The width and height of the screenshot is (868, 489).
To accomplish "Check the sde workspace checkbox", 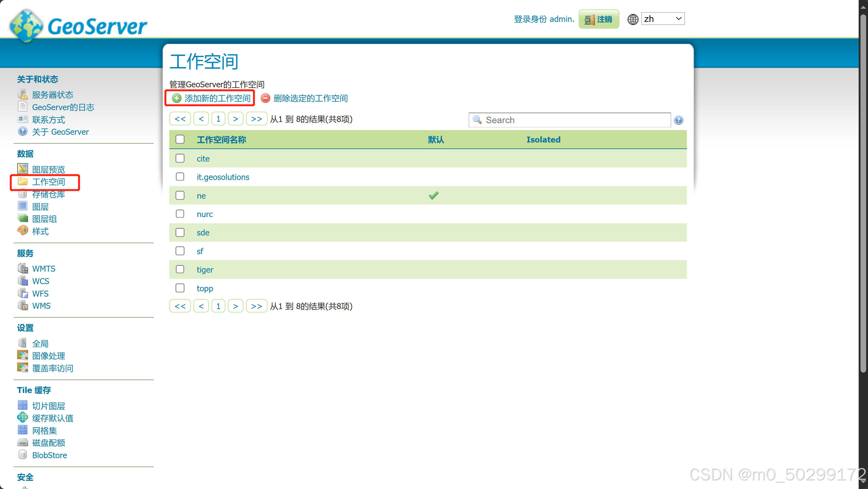I will click(x=180, y=232).
